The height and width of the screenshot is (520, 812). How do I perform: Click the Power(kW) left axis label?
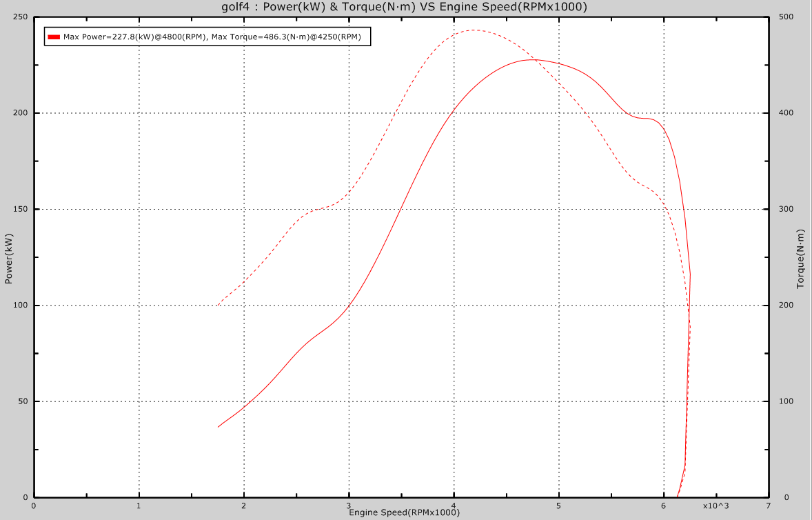9,259
